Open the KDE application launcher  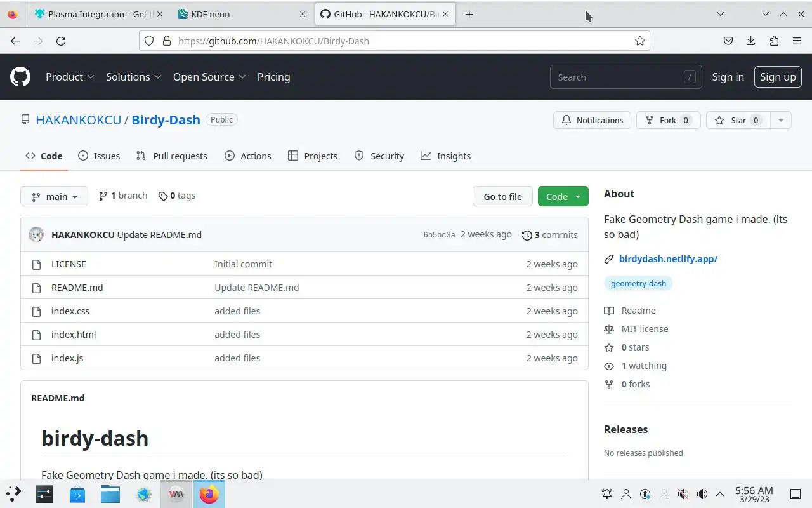pos(13,493)
